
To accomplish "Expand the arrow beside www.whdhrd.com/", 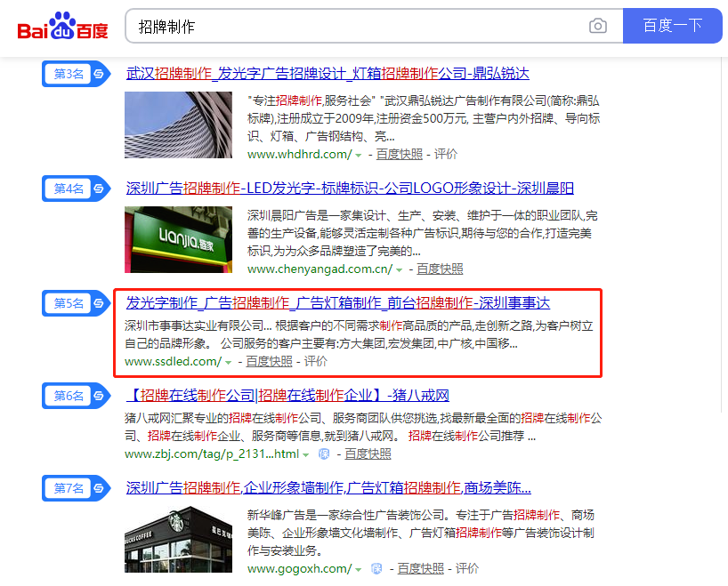I will tap(359, 156).
